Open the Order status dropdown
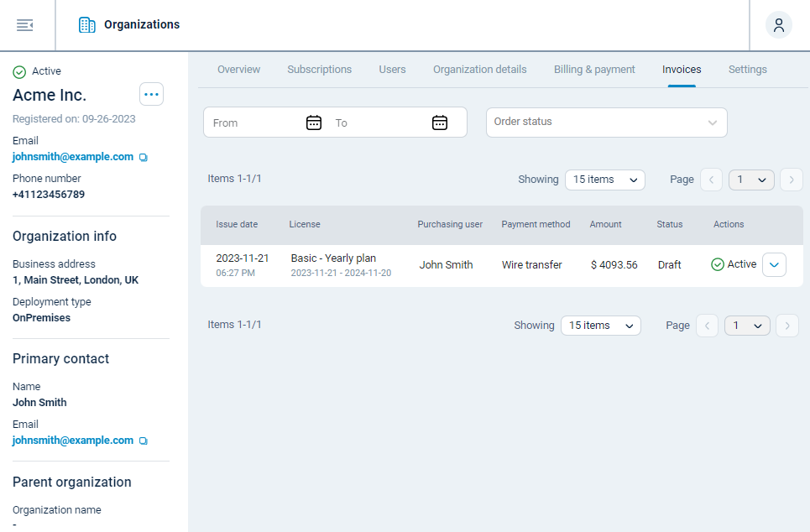810x532 pixels. [606, 123]
